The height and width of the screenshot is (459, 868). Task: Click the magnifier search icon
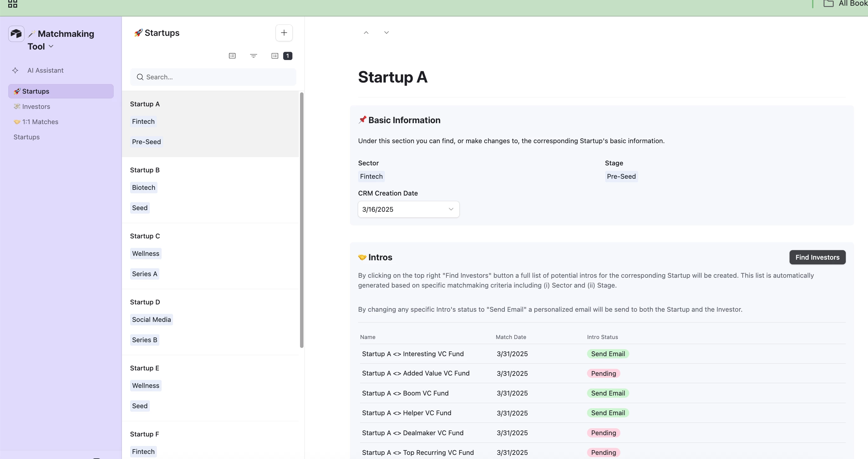pos(140,77)
